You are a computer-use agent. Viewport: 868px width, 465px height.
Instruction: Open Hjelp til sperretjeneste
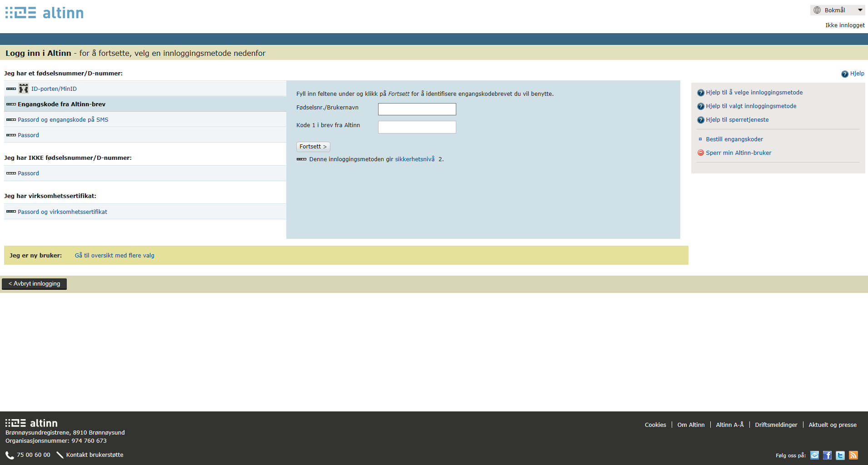pyautogui.click(x=737, y=120)
